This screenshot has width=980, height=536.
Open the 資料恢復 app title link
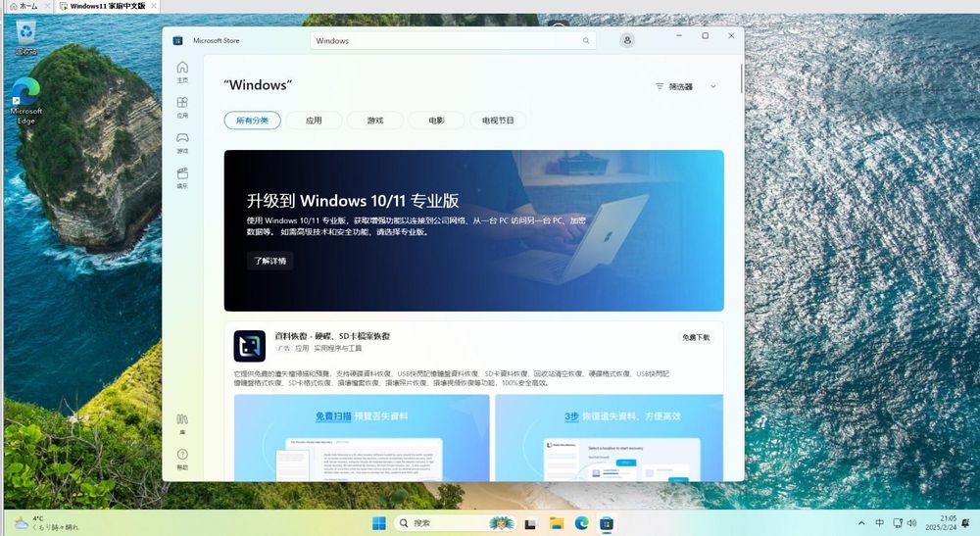click(332, 336)
